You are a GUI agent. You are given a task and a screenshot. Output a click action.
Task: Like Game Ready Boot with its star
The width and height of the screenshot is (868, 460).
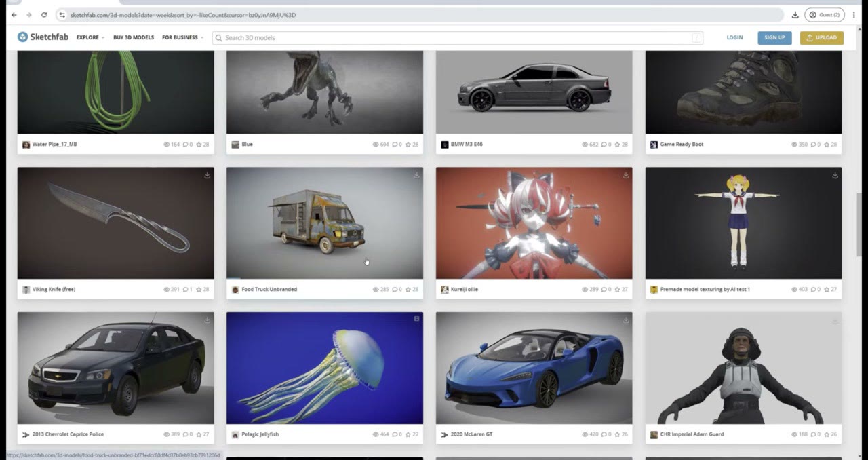tap(827, 145)
